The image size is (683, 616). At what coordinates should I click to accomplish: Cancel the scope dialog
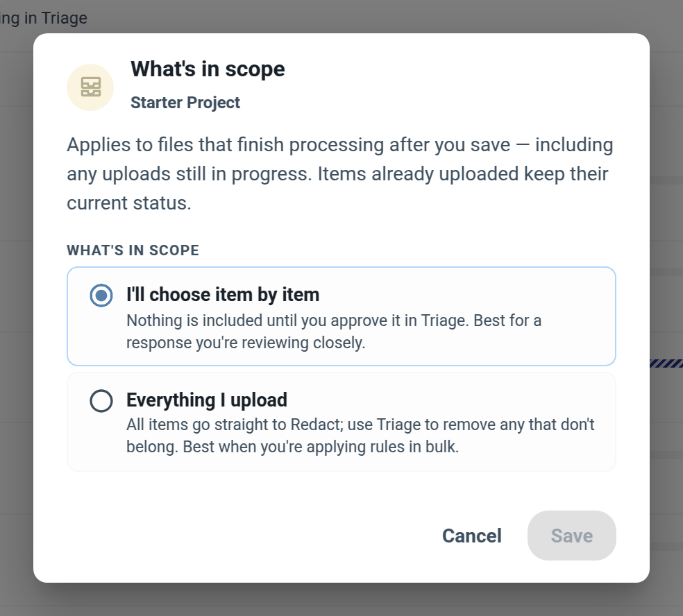(x=472, y=536)
